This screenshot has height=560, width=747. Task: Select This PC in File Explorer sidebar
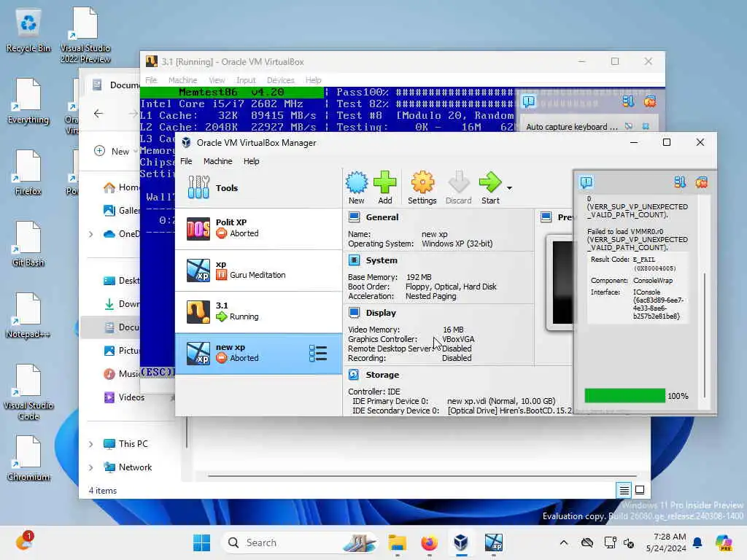coord(125,444)
